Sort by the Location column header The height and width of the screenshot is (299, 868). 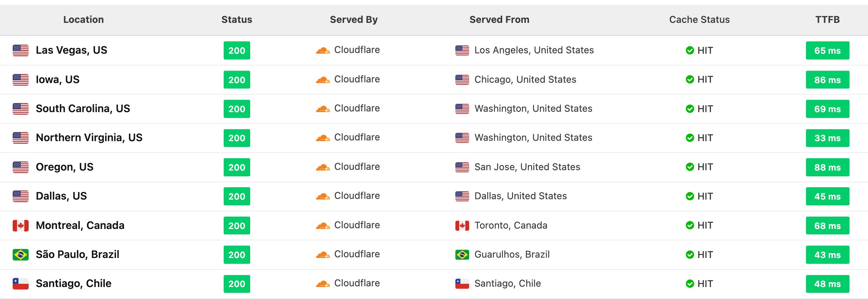click(x=83, y=20)
